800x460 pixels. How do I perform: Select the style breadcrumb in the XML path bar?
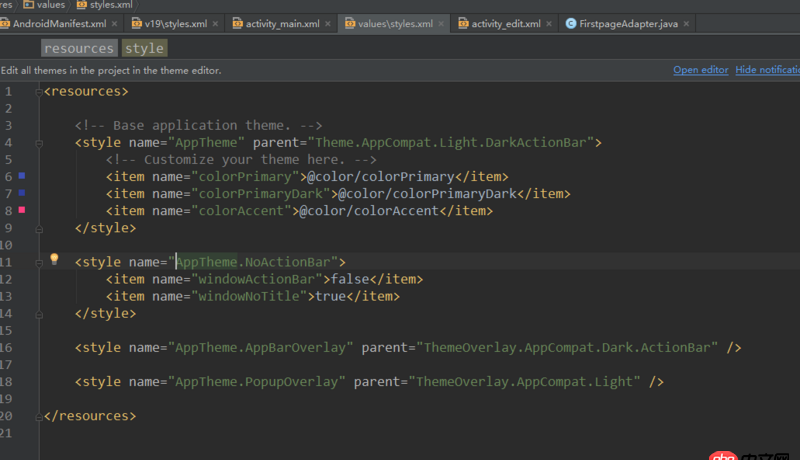click(x=144, y=48)
